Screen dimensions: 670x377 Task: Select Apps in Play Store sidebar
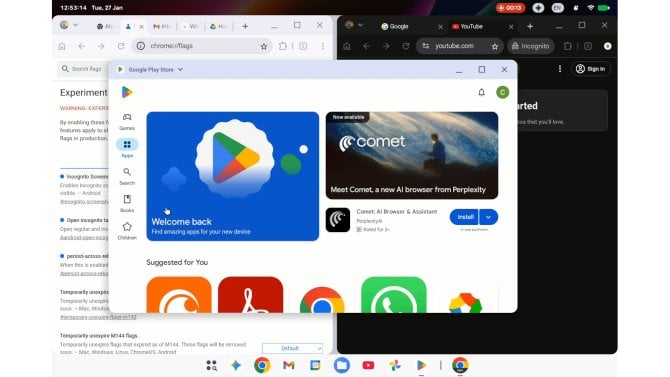coord(127,148)
